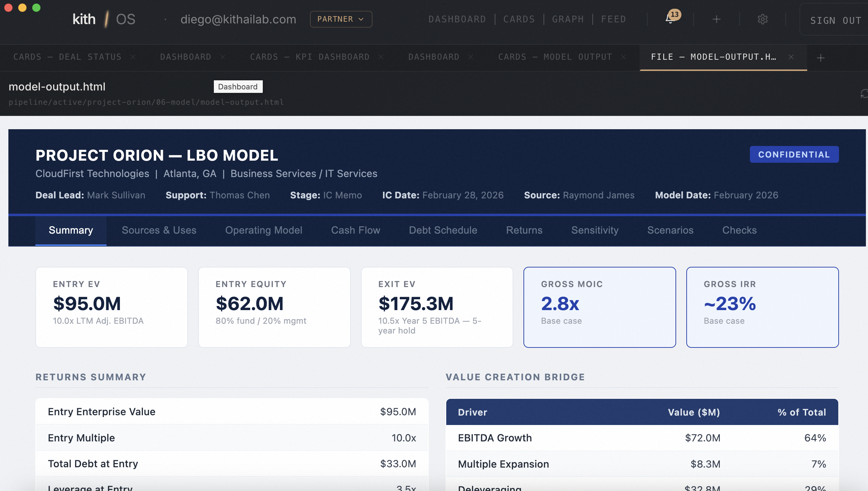This screenshot has width=868, height=491.
Task: Click the plus icon in top header
Action: click(x=716, y=19)
